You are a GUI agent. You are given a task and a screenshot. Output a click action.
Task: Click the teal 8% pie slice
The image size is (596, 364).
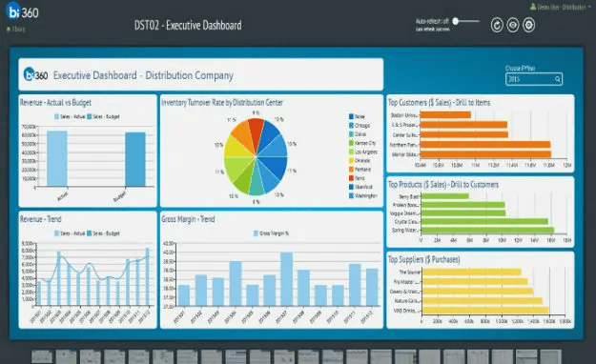257,182
